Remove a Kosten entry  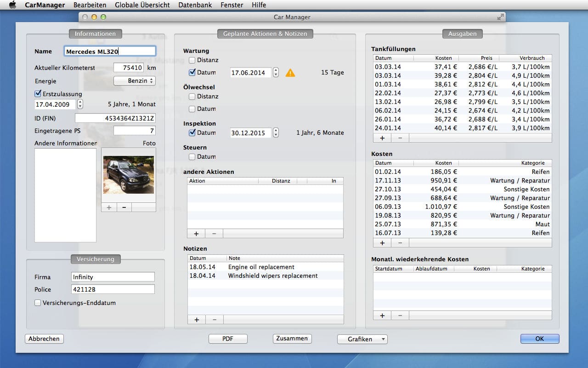pos(400,243)
